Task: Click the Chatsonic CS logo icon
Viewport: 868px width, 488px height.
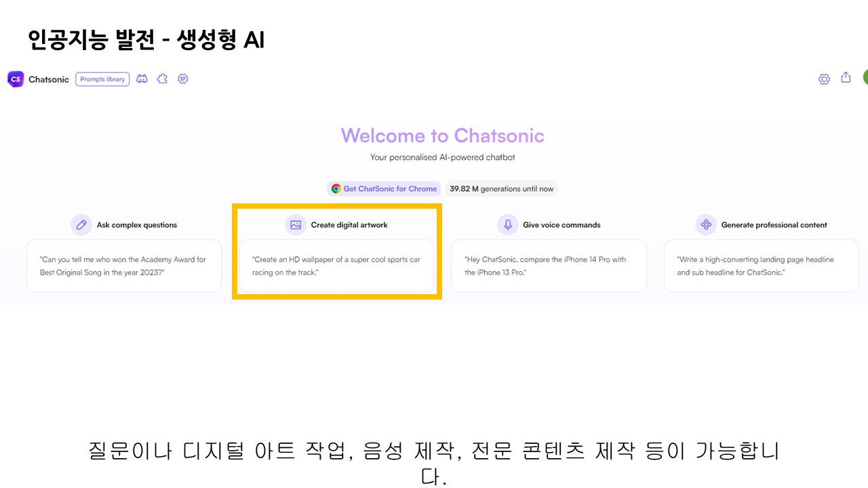Action: coord(15,79)
